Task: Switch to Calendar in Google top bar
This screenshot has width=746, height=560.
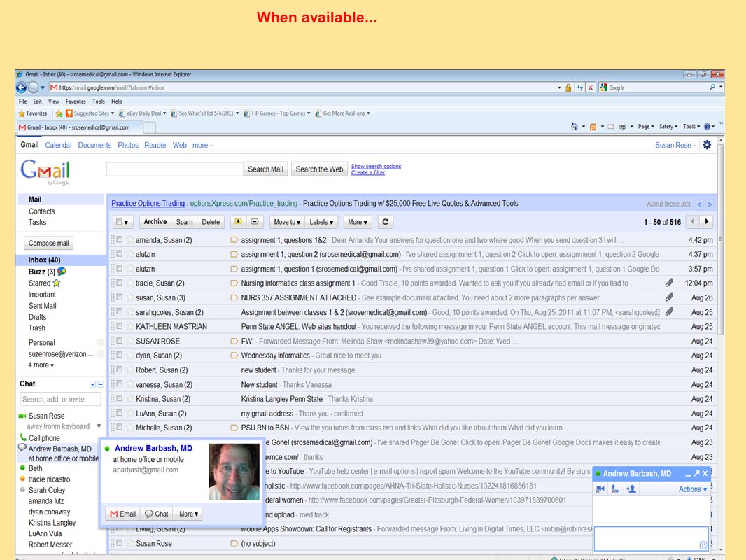Action: (x=59, y=145)
